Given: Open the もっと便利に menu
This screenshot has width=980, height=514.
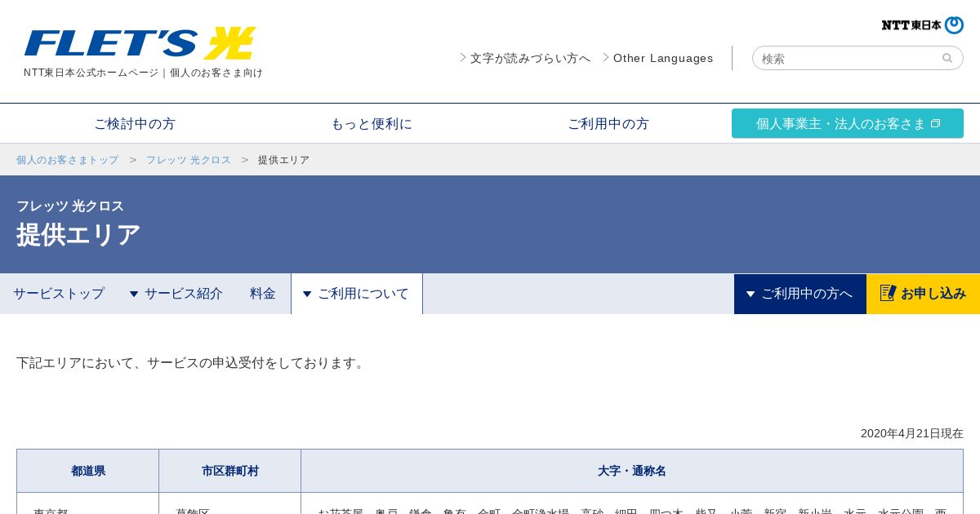Looking at the screenshot, I should (372, 124).
